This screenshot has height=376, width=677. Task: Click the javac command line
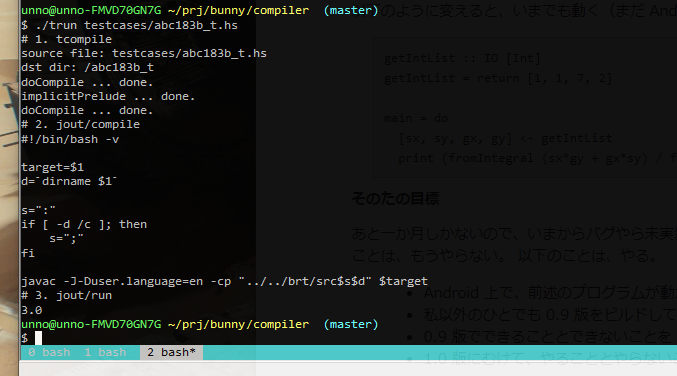coord(224,281)
